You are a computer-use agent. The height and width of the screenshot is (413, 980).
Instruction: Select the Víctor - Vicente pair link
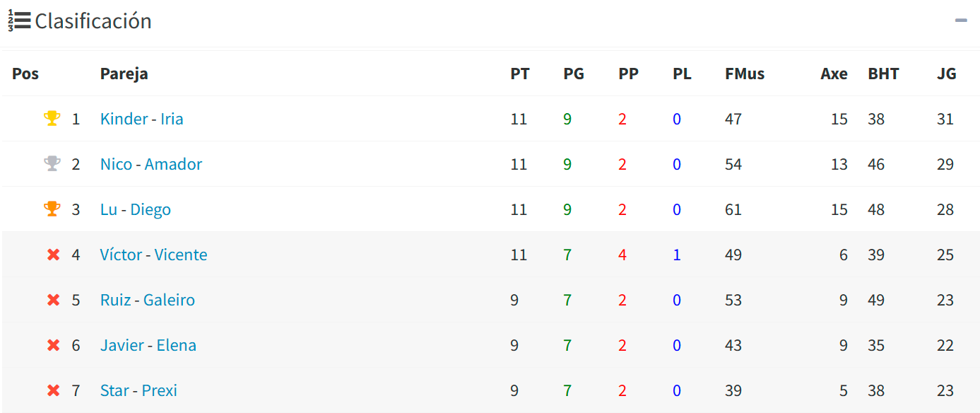(154, 254)
